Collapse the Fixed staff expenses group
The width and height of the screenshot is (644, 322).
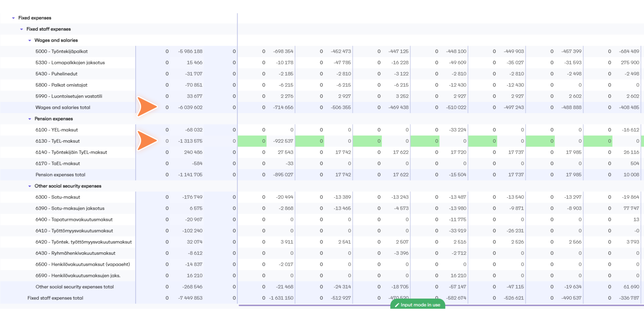(x=22, y=29)
